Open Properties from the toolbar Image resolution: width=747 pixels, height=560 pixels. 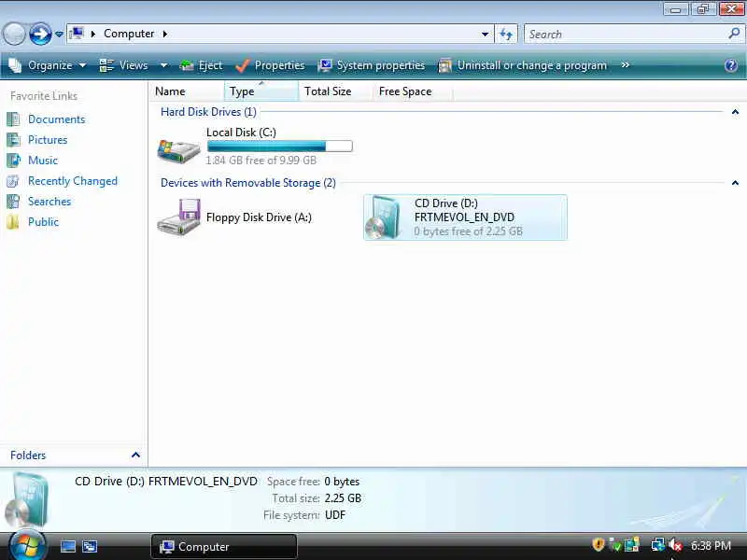point(270,65)
